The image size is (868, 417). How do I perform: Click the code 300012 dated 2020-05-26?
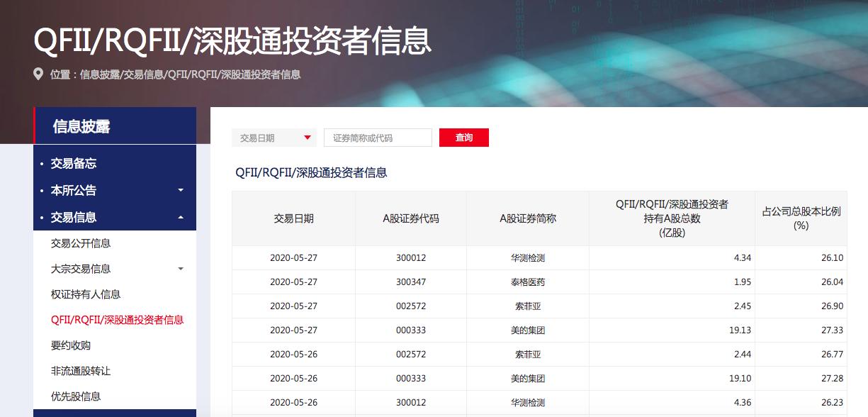pyautogui.click(x=411, y=403)
